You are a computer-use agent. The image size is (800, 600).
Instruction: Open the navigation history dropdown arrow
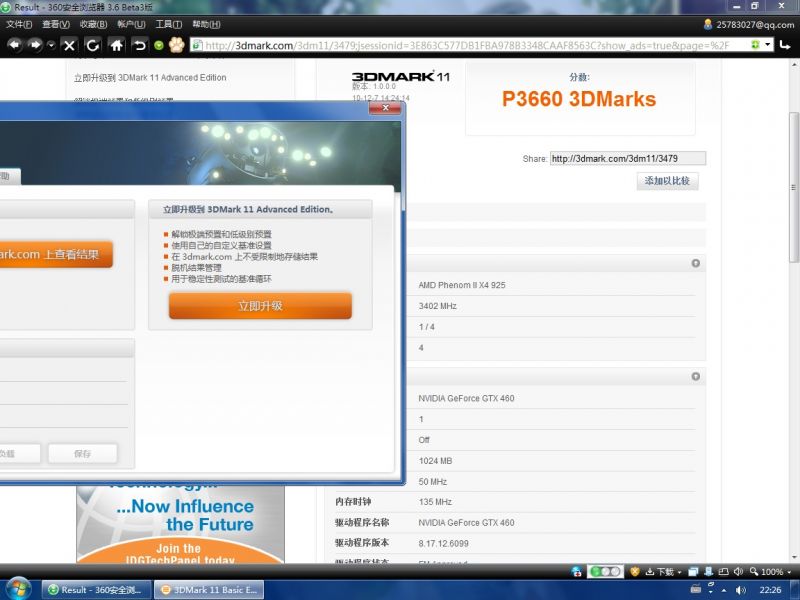point(51,45)
